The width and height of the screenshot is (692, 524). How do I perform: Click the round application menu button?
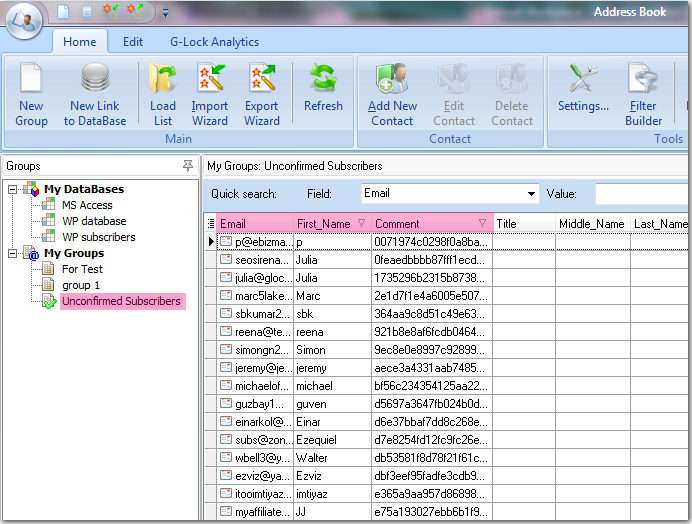click(24, 21)
